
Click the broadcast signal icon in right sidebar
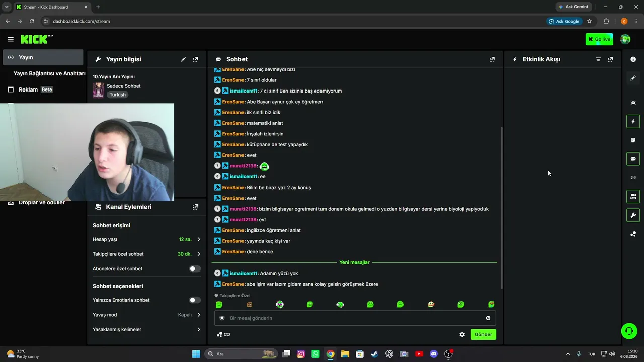(x=633, y=177)
